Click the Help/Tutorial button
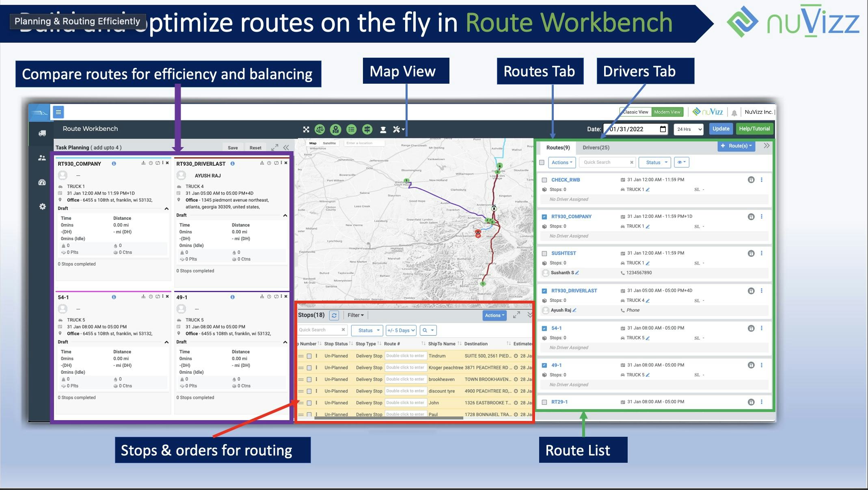Image resolution: width=868 pixels, height=490 pixels. coord(754,129)
